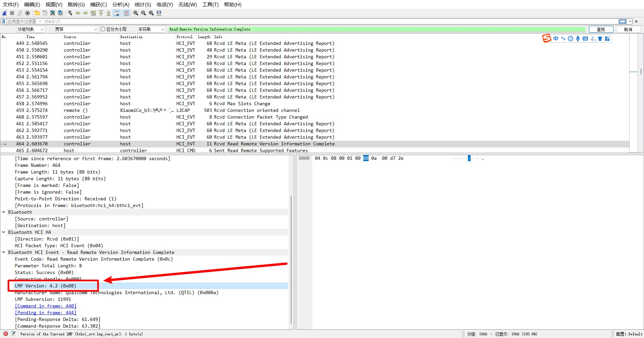Jump to the first packet icon

click(x=101, y=13)
